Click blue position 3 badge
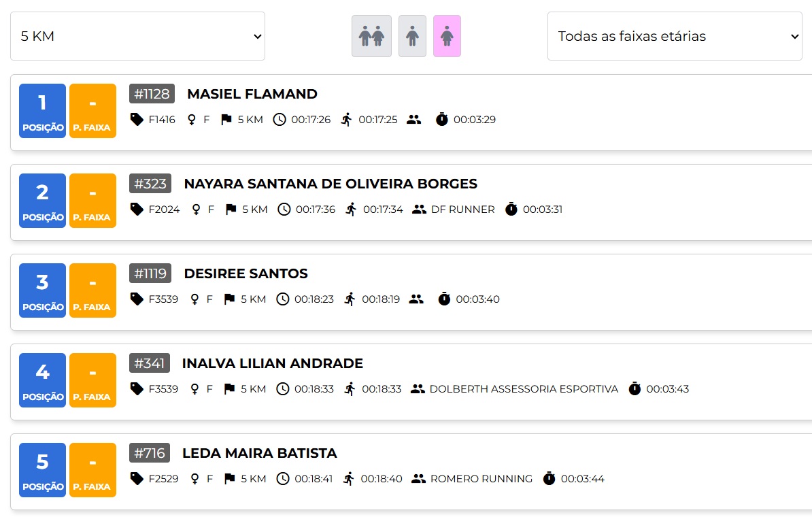Image resolution: width=812 pixels, height=517 pixels. tap(42, 290)
